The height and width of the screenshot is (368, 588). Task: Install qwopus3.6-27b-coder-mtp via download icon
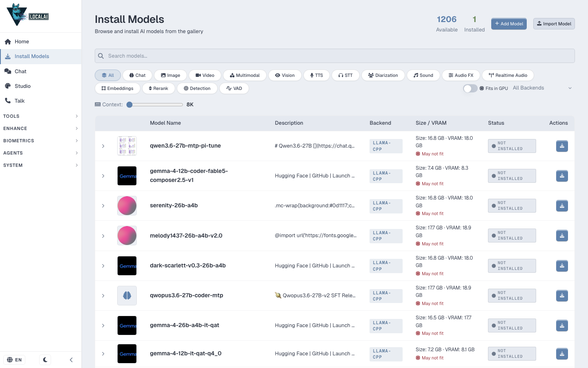pos(562,296)
